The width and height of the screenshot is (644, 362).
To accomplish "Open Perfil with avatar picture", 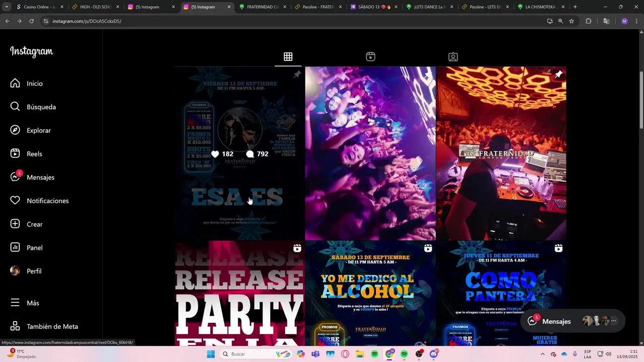I will (x=26, y=271).
